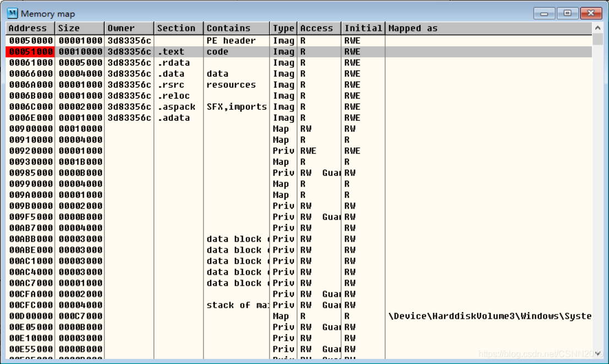This screenshot has height=364, width=609.
Task: Click the 'code' contains cell
Action: (237, 52)
